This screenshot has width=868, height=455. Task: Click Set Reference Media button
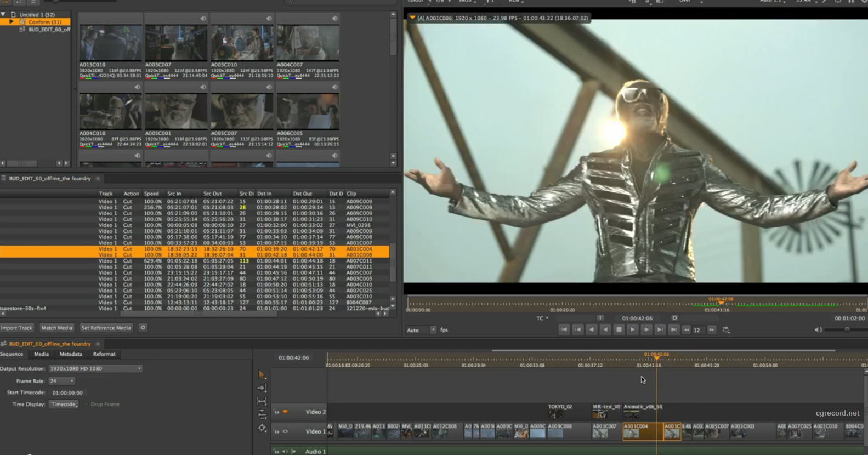tap(106, 328)
